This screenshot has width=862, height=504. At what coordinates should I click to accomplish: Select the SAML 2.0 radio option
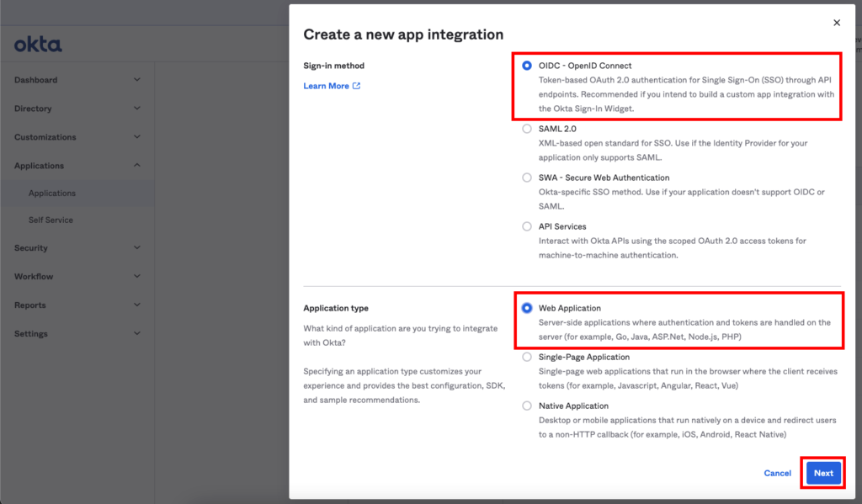(527, 129)
